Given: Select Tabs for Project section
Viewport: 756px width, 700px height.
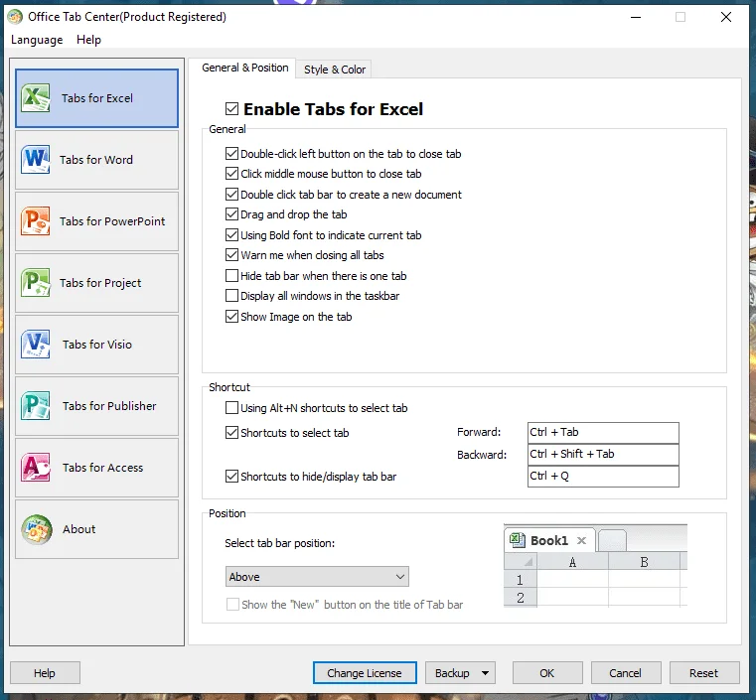Looking at the screenshot, I should coord(97,283).
